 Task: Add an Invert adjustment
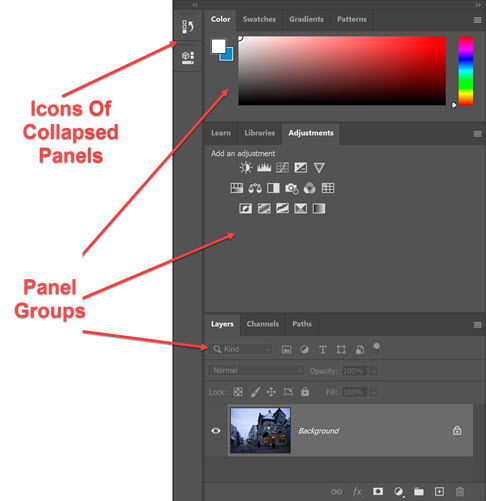[x=246, y=209]
